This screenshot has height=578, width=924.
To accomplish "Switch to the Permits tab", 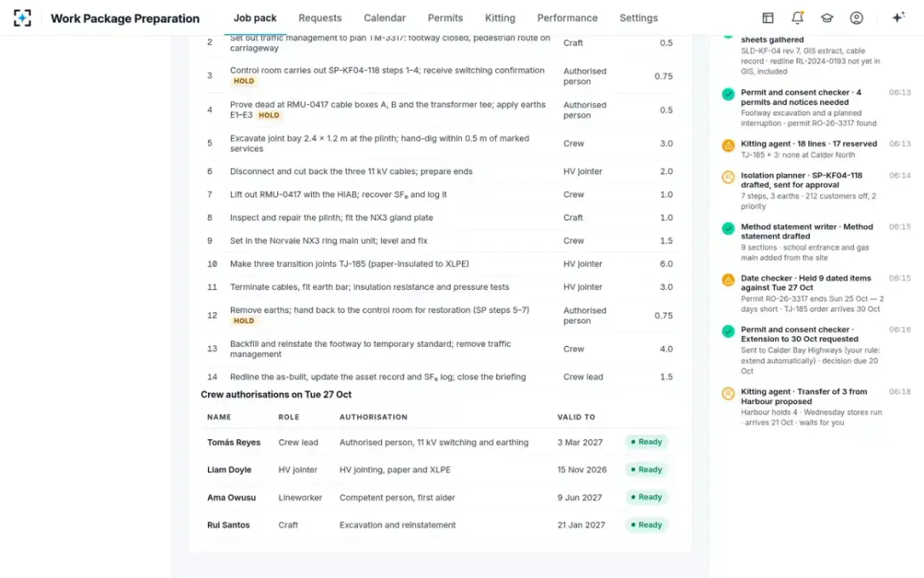I will click(446, 18).
